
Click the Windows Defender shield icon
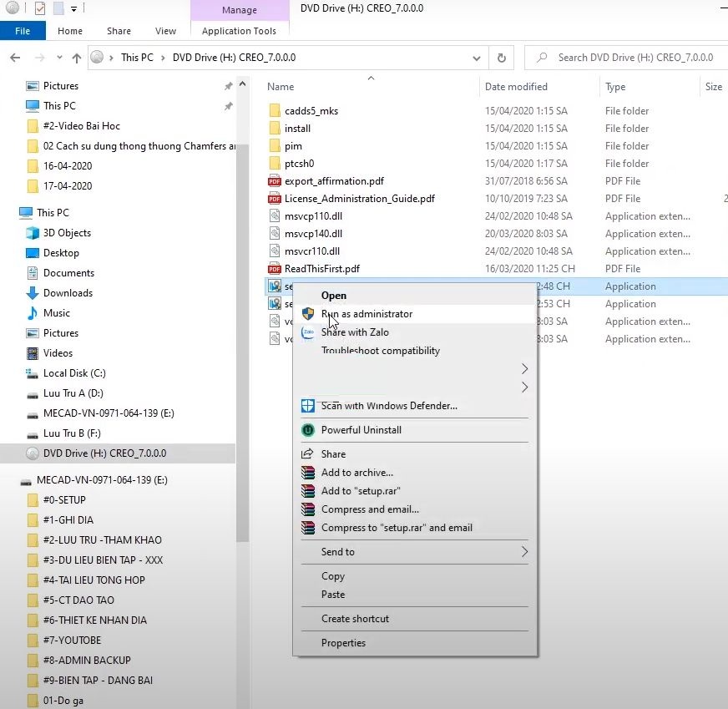(x=308, y=406)
